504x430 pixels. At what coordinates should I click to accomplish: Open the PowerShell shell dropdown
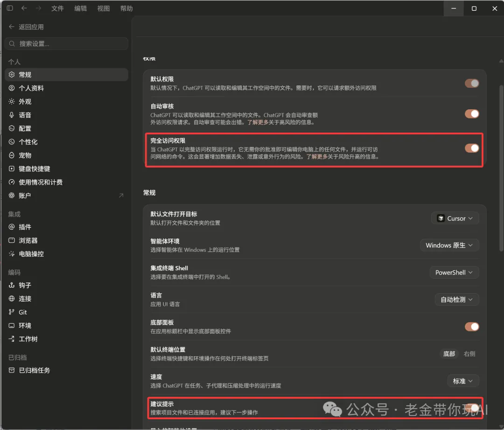coord(454,272)
